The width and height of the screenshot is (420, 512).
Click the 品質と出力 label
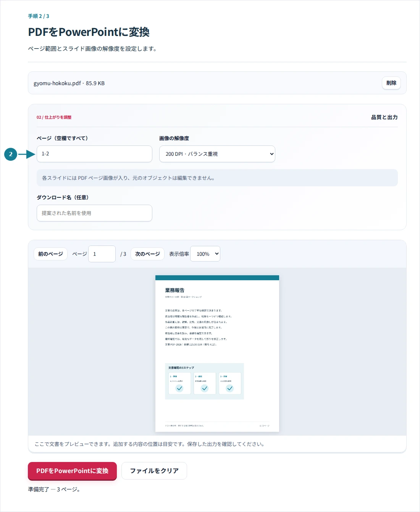(x=384, y=117)
